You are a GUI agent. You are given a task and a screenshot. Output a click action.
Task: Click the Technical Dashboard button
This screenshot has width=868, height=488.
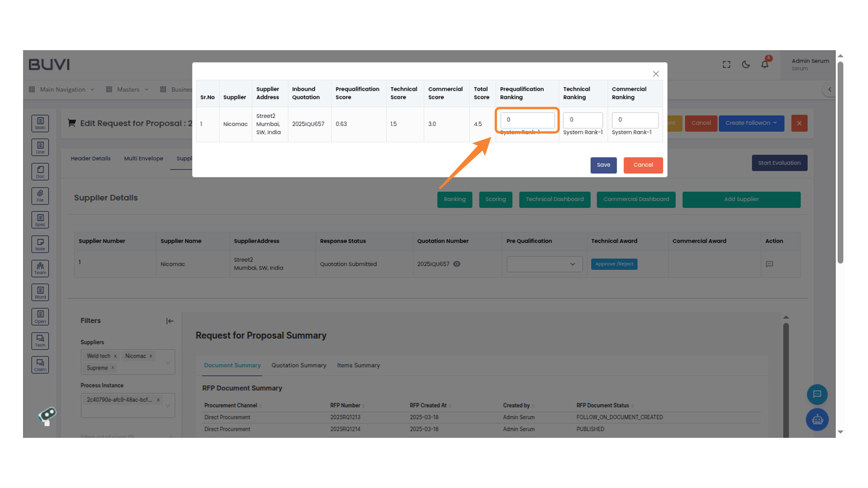pyautogui.click(x=554, y=199)
